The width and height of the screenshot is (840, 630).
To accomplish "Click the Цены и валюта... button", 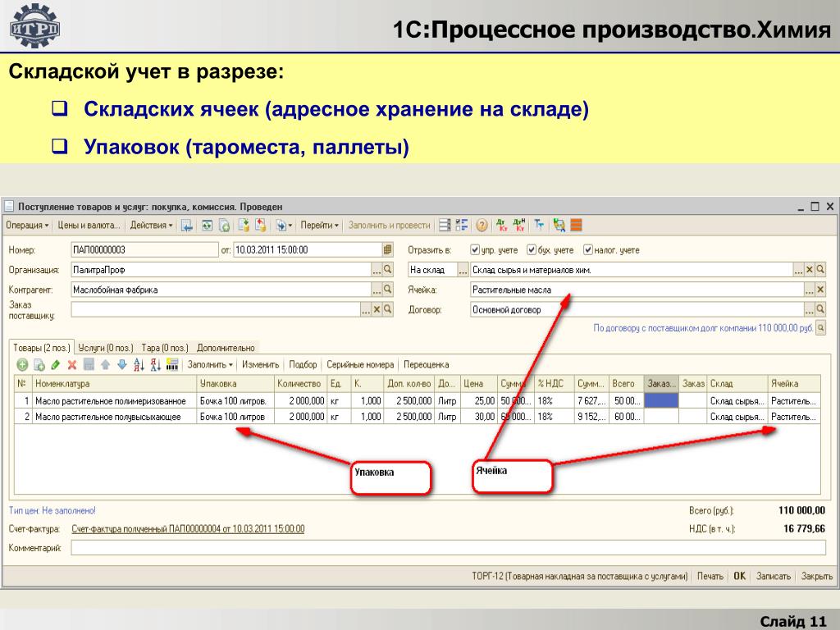I will click(x=89, y=226).
